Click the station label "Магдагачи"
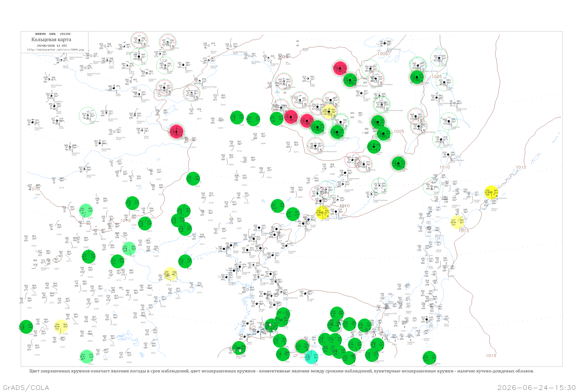 coord(275,64)
